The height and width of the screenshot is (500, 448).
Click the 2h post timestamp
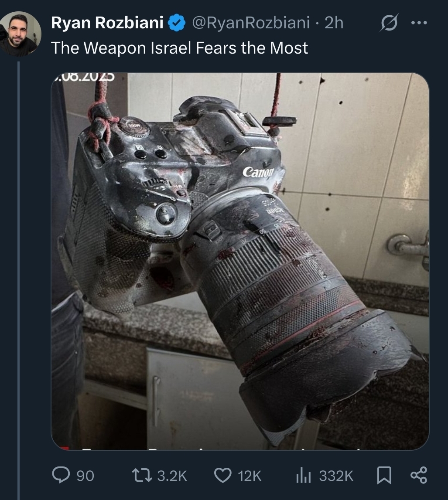334,23
